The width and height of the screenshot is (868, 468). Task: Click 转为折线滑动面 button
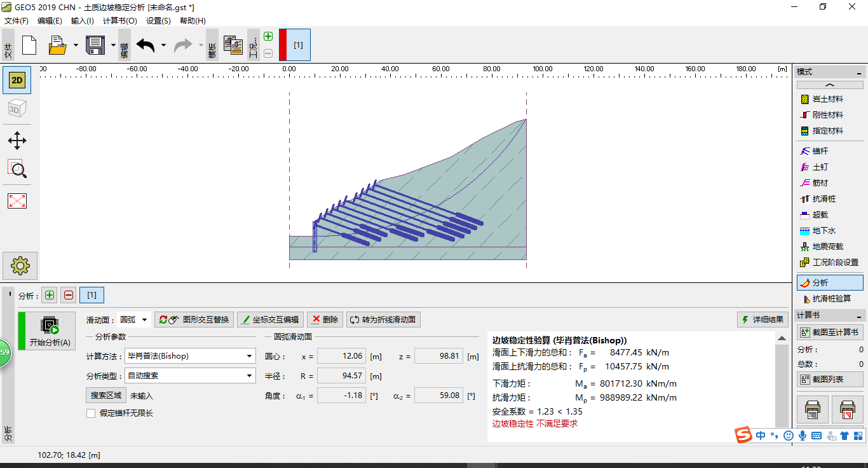click(x=383, y=320)
